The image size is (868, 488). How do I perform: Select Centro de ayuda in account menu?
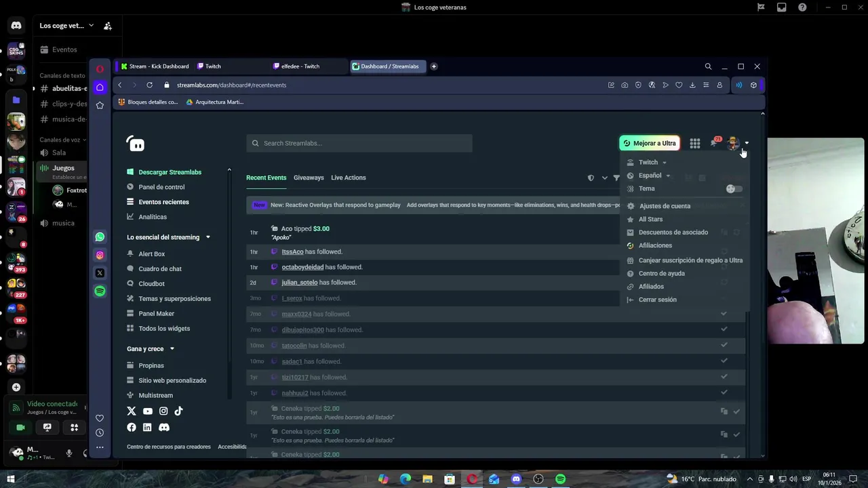[662, 274]
